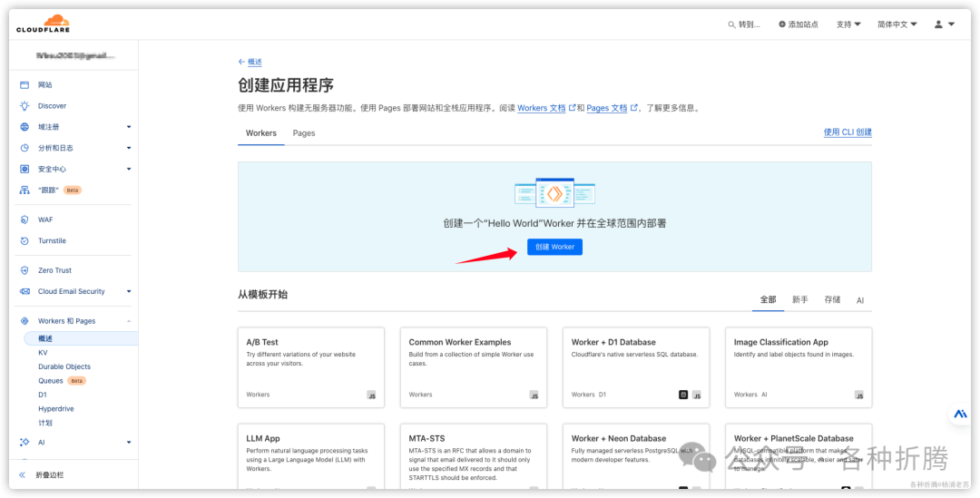Image resolution: width=980 pixels, height=498 pixels.
Task: Open KV in the sidebar
Action: click(x=43, y=353)
